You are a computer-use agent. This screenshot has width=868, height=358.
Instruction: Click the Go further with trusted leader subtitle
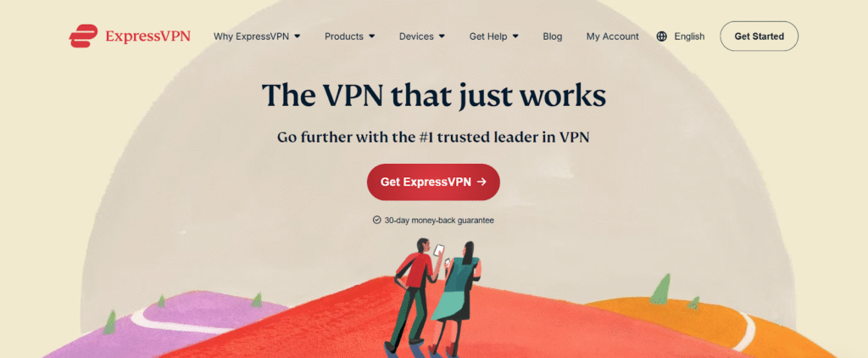433,137
